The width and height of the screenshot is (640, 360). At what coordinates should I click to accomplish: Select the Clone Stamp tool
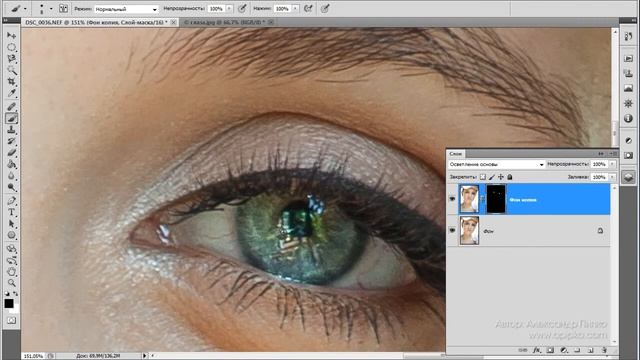[x=11, y=130]
